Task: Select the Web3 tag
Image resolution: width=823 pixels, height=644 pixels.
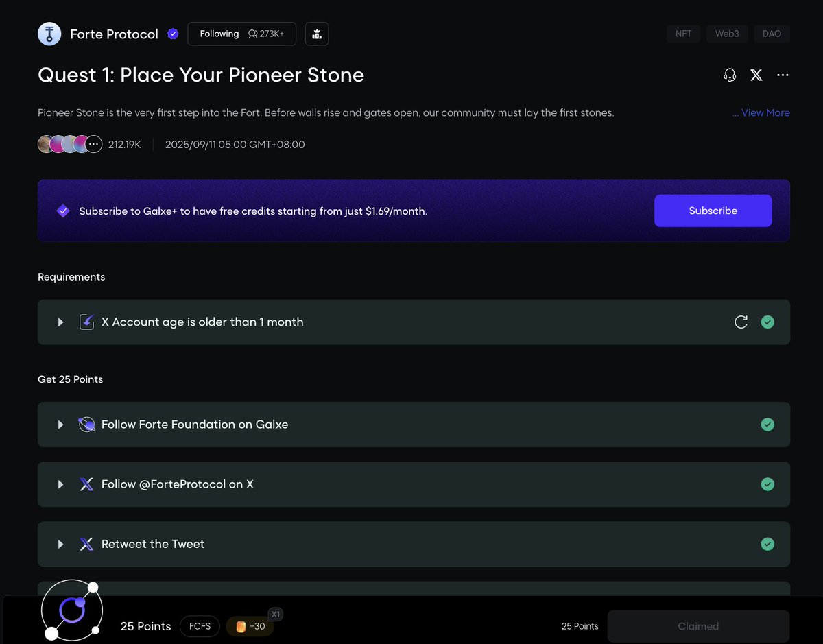Action: pyautogui.click(x=727, y=34)
